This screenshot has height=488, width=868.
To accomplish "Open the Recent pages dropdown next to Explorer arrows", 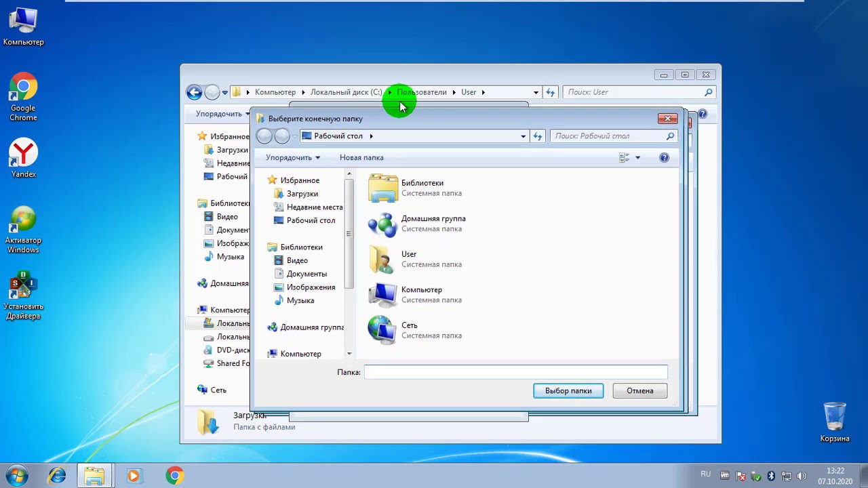I will tap(224, 93).
